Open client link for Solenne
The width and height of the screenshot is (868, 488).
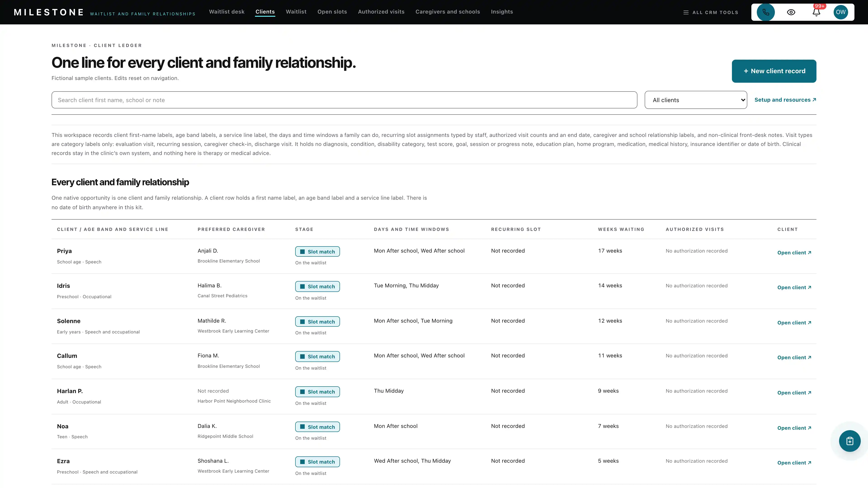[794, 323]
